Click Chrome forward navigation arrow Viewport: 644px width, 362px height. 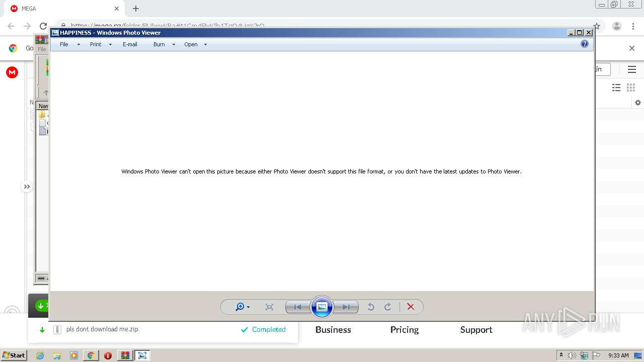click(27, 26)
